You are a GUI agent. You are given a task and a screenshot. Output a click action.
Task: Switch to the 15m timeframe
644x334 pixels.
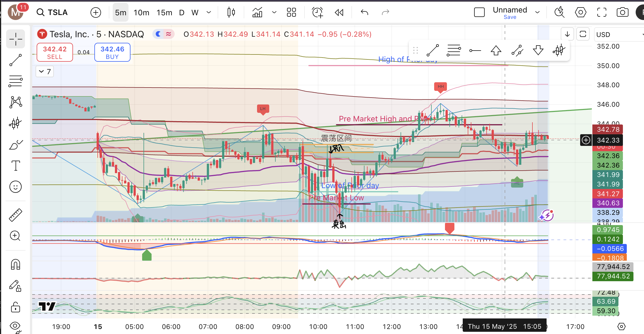[x=164, y=13]
